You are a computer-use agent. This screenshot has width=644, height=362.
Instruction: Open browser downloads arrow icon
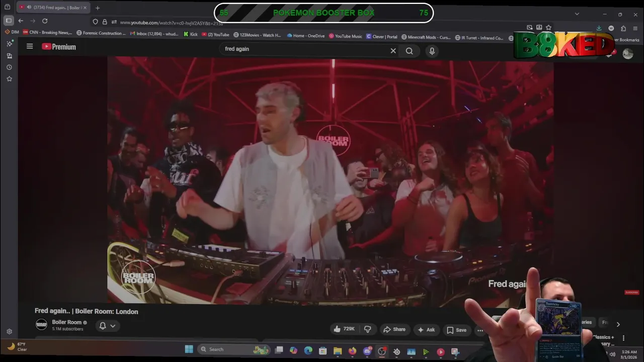pyautogui.click(x=599, y=28)
